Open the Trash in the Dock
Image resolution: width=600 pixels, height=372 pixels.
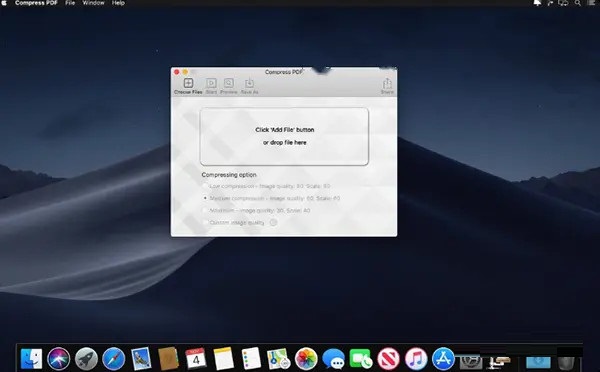pyautogui.click(x=566, y=362)
